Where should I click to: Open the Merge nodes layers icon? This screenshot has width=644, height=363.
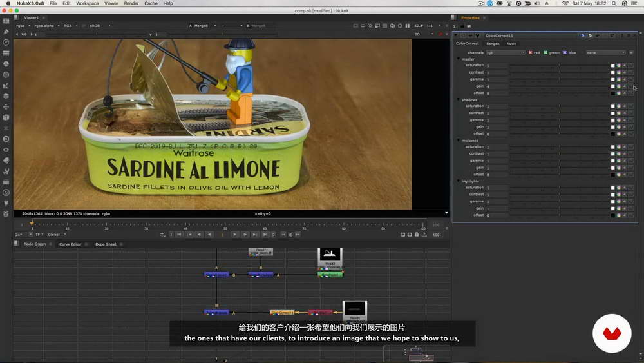[x=6, y=96]
